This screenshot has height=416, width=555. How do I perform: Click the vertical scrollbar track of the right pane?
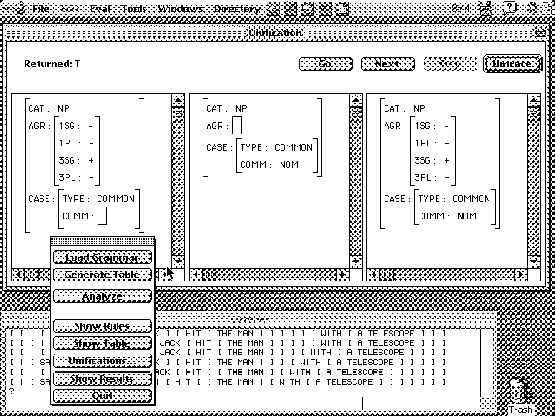click(534, 181)
